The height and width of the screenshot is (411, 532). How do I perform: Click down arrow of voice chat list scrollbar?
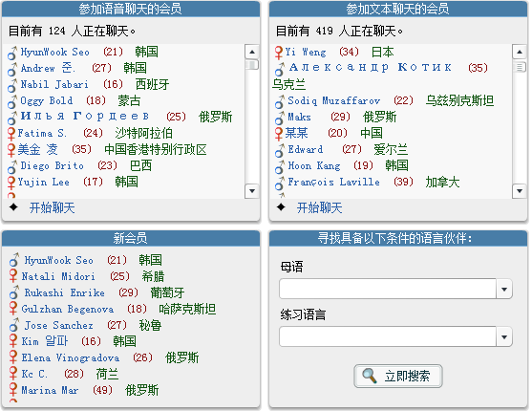252,191
